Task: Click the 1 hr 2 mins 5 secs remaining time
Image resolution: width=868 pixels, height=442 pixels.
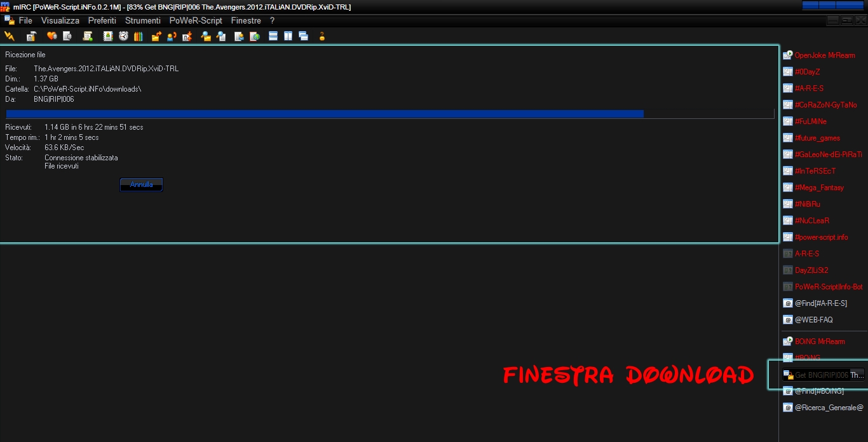Action: point(72,137)
